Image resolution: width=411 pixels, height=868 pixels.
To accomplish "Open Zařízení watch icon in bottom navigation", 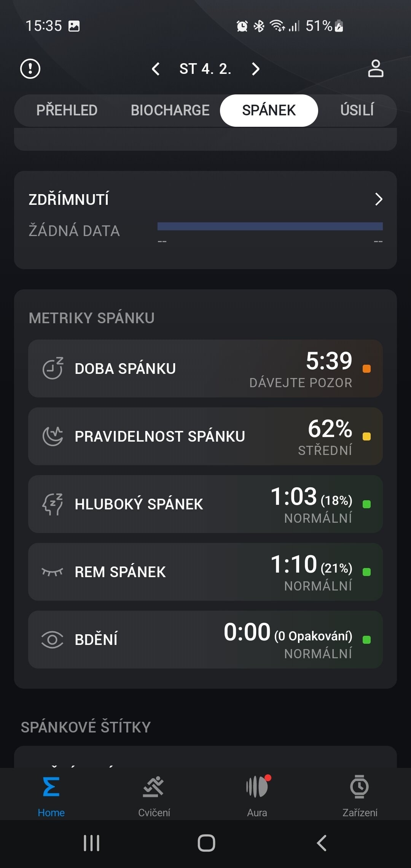I will coord(360,787).
